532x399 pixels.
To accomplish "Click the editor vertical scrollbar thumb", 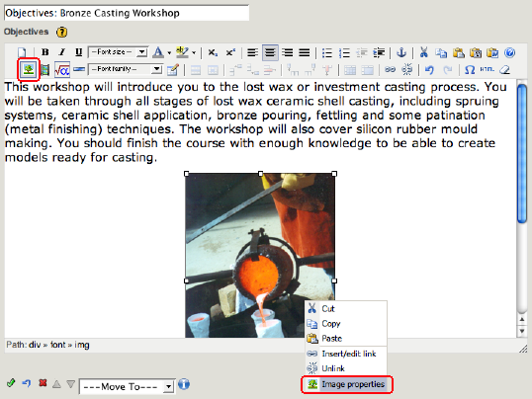I will [522, 153].
